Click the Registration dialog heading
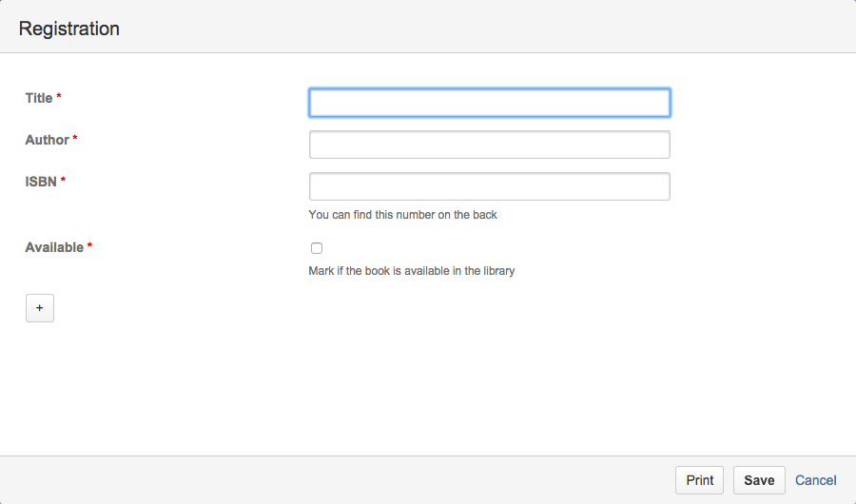The image size is (856, 504). pyautogui.click(x=69, y=29)
